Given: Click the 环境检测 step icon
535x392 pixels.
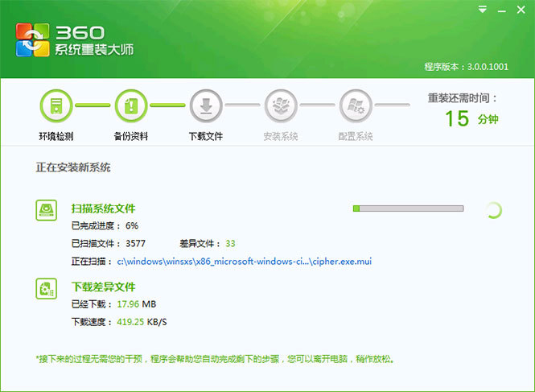Looking at the screenshot, I should [x=56, y=105].
